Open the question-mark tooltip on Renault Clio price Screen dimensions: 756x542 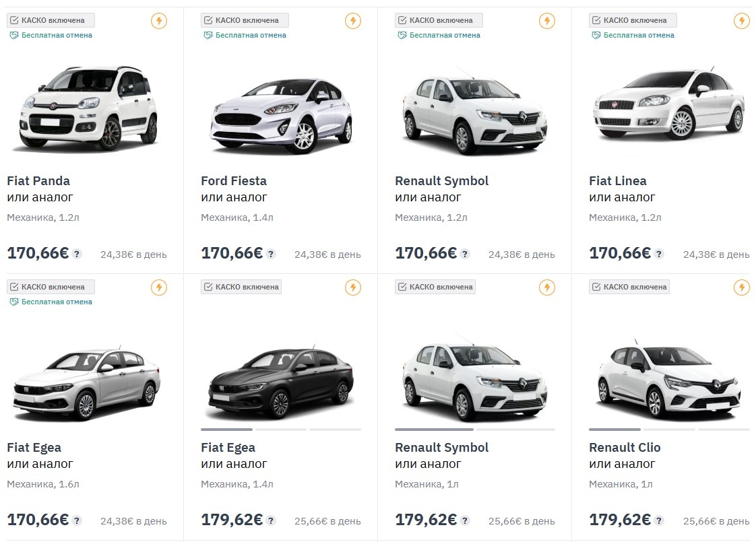click(x=659, y=520)
